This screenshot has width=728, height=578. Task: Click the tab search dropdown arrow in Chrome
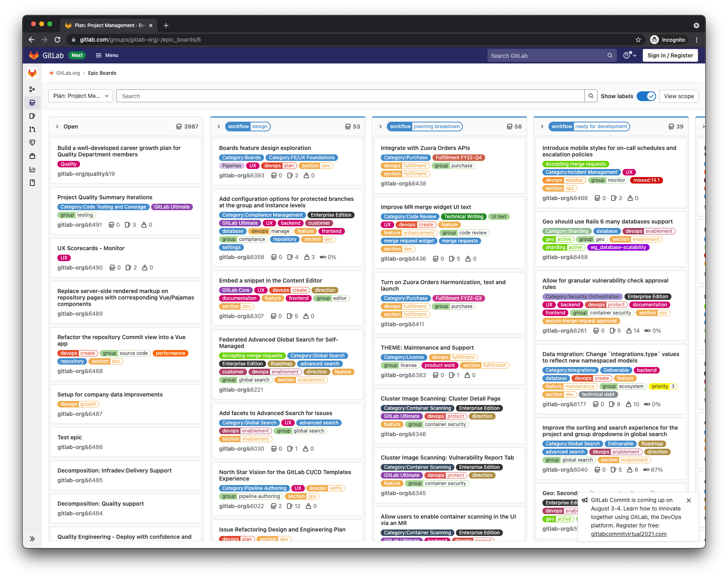tap(696, 25)
